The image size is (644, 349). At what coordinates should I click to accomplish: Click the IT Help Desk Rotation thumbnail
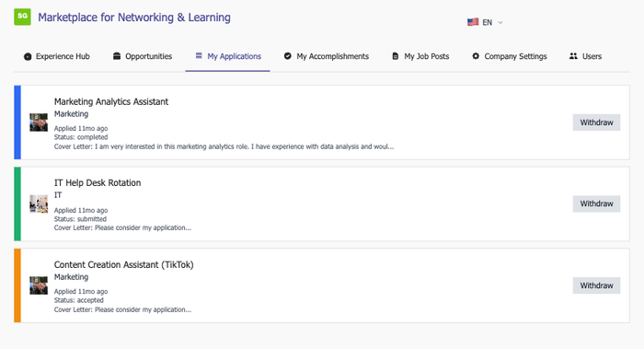coord(39,204)
